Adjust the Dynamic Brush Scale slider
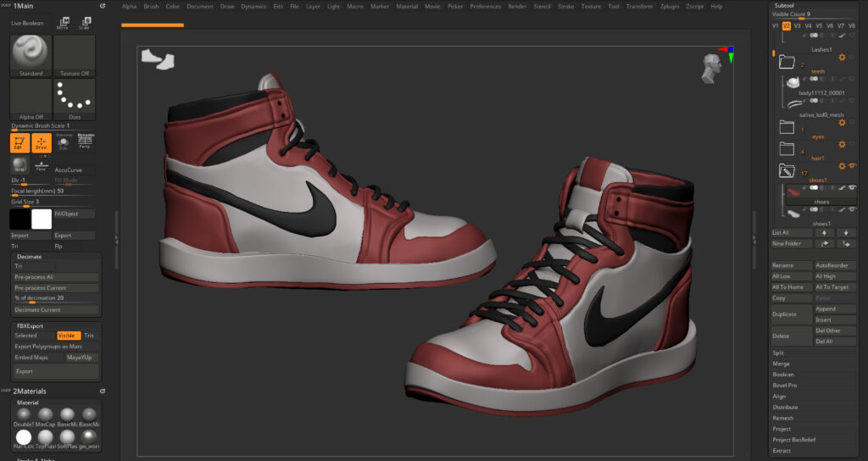 [x=52, y=126]
